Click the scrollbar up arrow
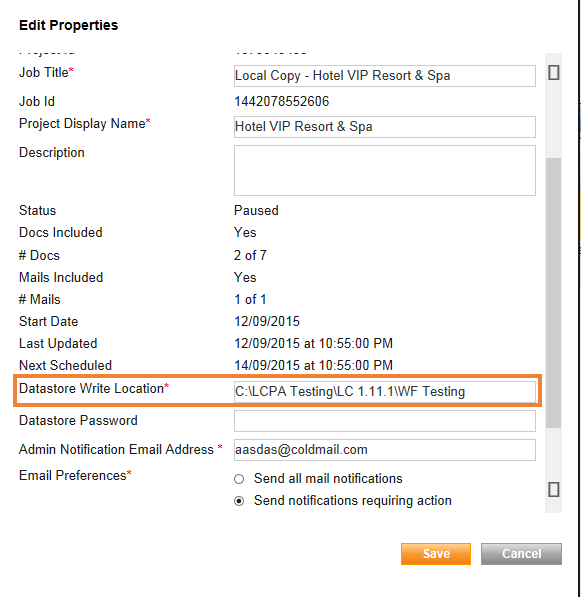Image resolution: width=581 pixels, height=597 pixels. (553, 72)
